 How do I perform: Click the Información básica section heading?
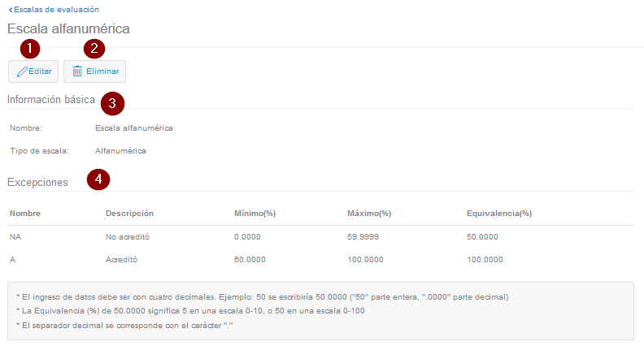[51, 100]
